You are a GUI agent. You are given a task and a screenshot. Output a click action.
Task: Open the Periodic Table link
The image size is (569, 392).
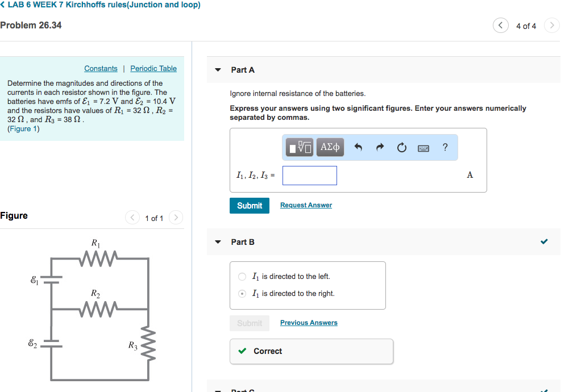tap(153, 69)
